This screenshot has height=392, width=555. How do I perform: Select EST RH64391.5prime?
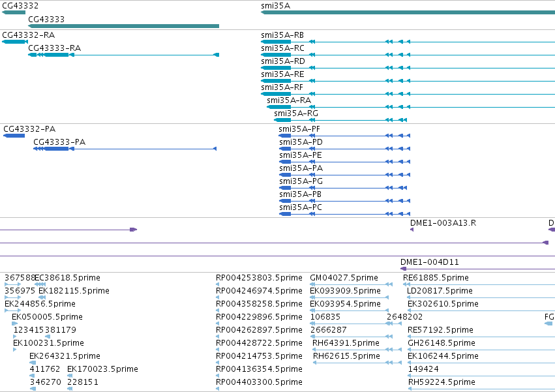point(346,343)
